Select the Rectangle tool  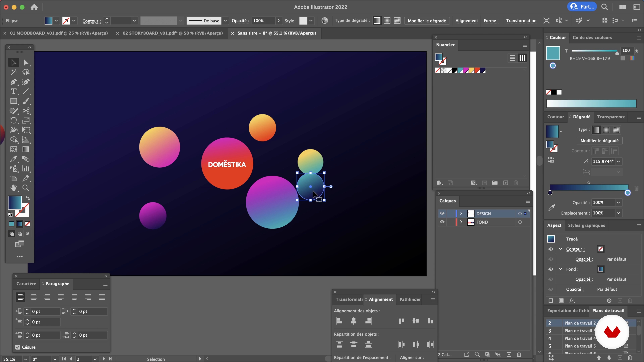pyautogui.click(x=13, y=101)
